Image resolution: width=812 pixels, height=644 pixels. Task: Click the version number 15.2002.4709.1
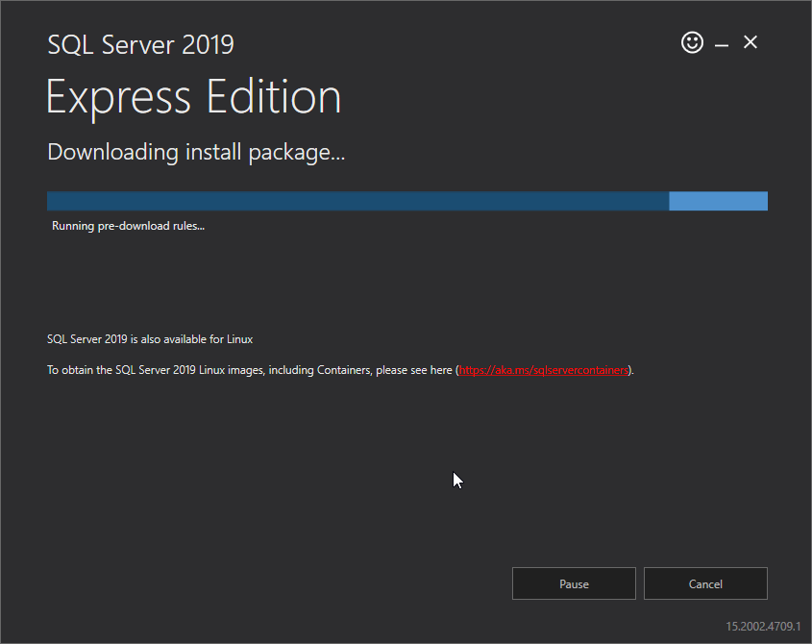click(763, 626)
